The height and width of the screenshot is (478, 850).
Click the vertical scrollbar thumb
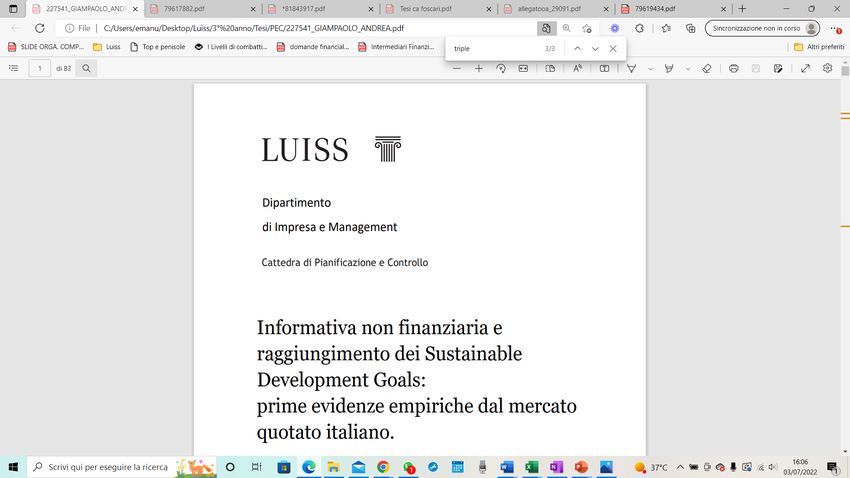pyautogui.click(x=845, y=69)
